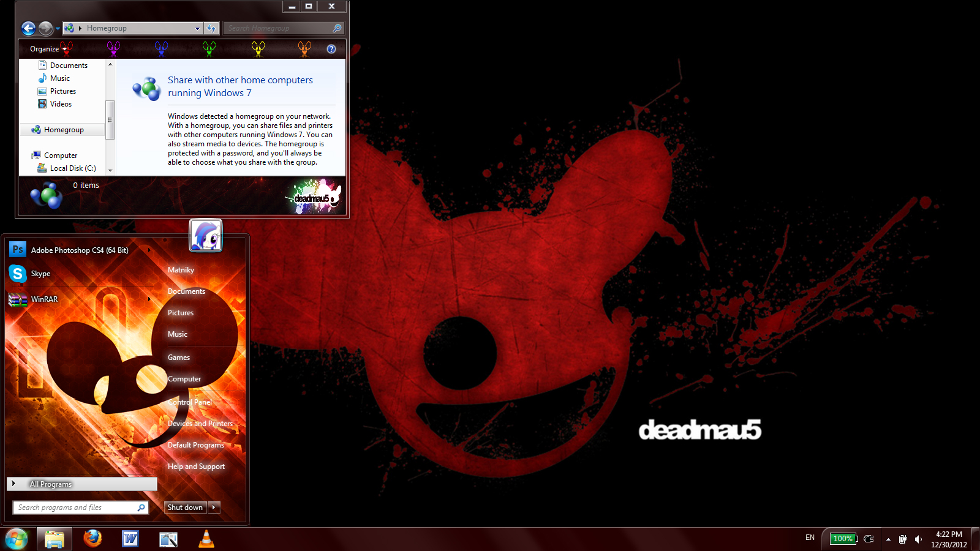Click the Explorer Forward arrow button
This screenshot has height=551, width=980.
45,28
